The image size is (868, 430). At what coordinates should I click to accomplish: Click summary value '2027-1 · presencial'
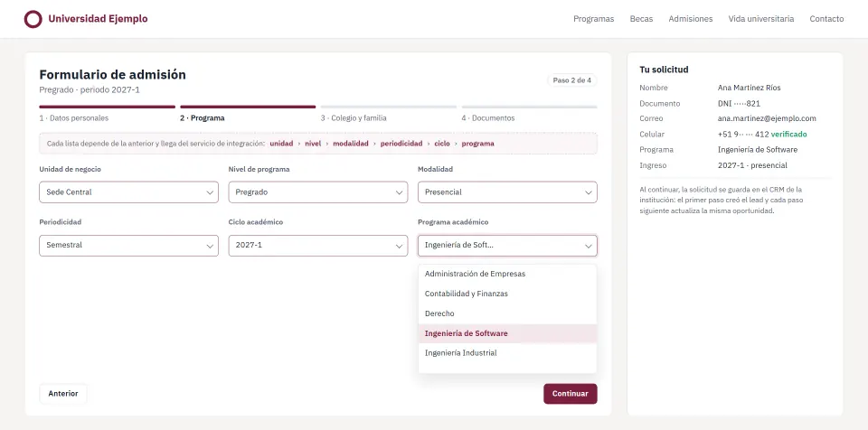pos(752,165)
